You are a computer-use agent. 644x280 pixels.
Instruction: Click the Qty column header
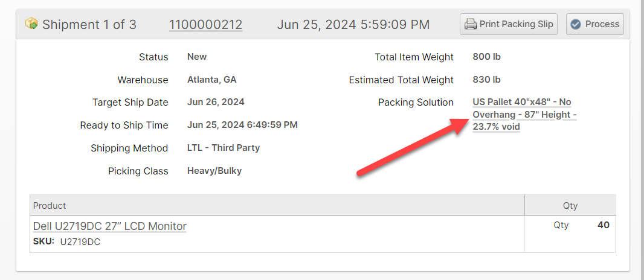click(x=570, y=206)
